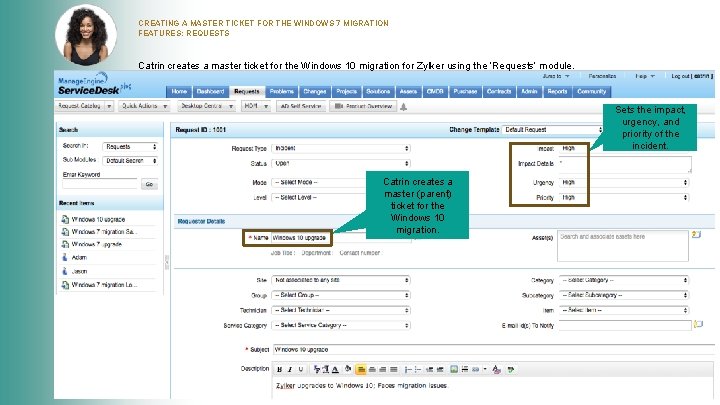This screenshot has height=405, width=720.
Task: Insert numbered list in description
Action: [x=408, y=370]
